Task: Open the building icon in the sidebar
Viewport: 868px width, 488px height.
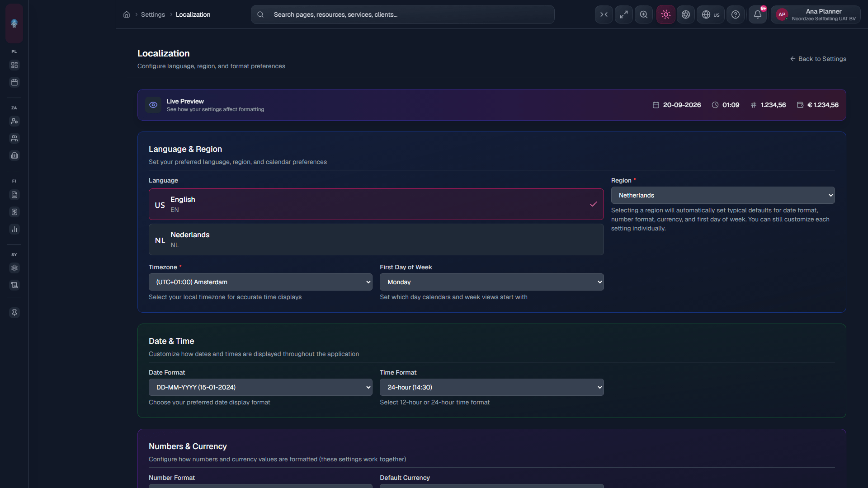Action: pos(14,155)
